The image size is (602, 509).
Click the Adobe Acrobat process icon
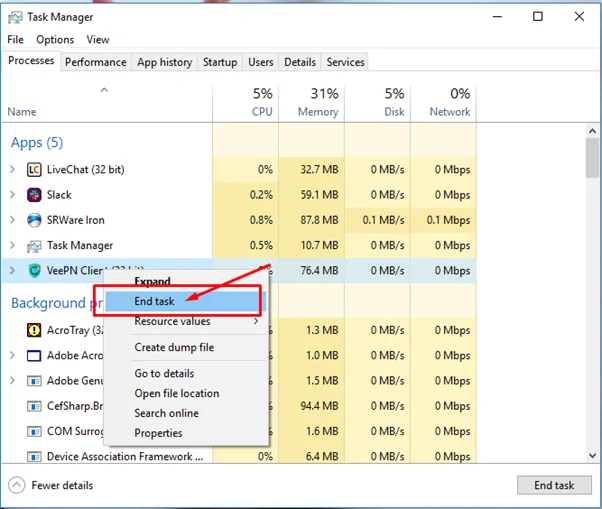click(x=34, y=356)
